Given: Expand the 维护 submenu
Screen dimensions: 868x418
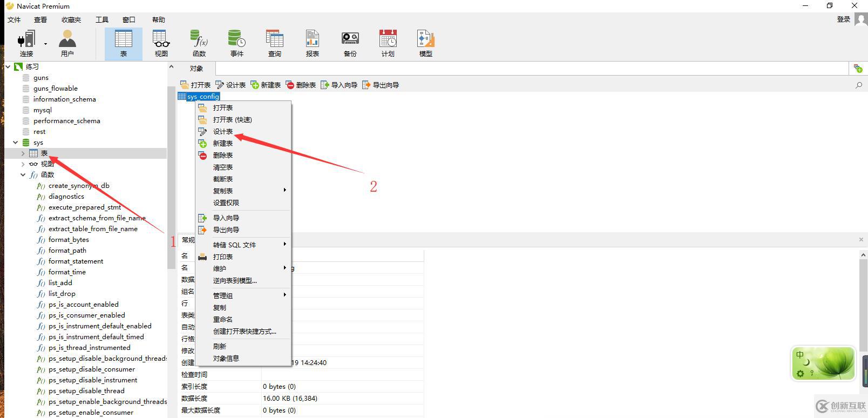Looking at the screenshot, I should pos(243,269).
